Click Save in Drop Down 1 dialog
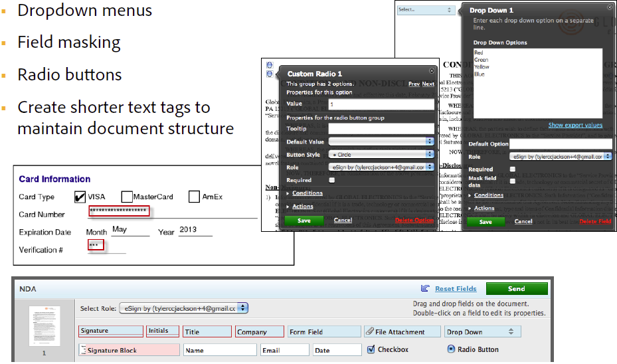The width and height of the screenshot is (617, 364). tap(485, 222)
